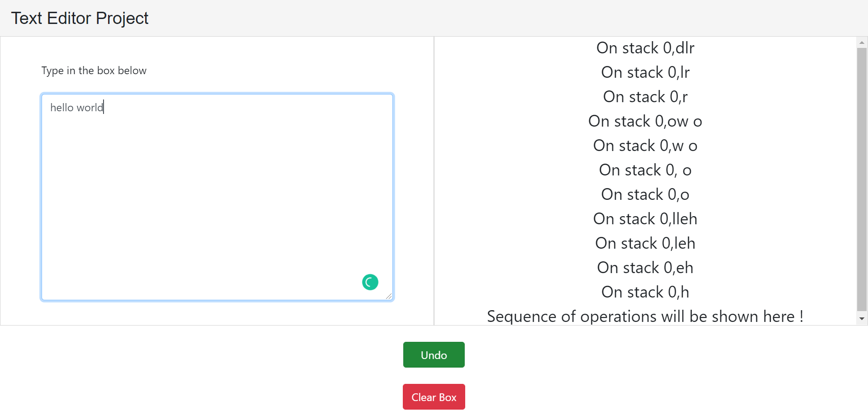Select the 'On stack 0,lleh' log entry
The image size is (868, 411).
pyautogui.click(x=645, y=218)
